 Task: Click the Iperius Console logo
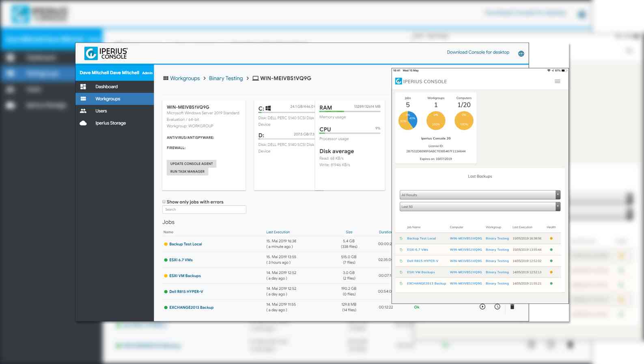pos(106,53)
